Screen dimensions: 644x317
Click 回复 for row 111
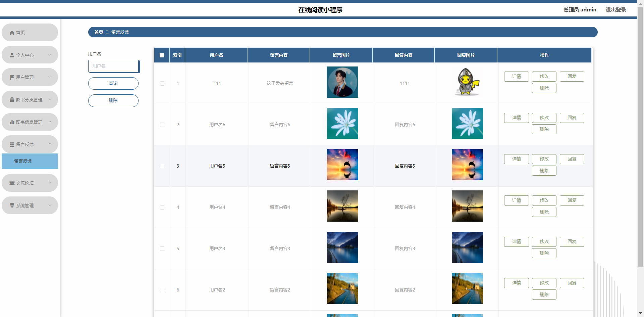[x=572, y=77]
